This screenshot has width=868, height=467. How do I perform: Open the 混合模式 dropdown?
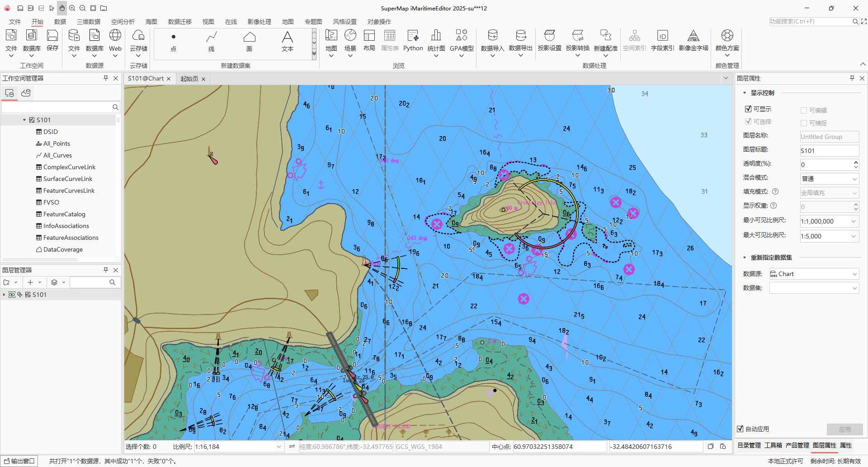point(829,179)
